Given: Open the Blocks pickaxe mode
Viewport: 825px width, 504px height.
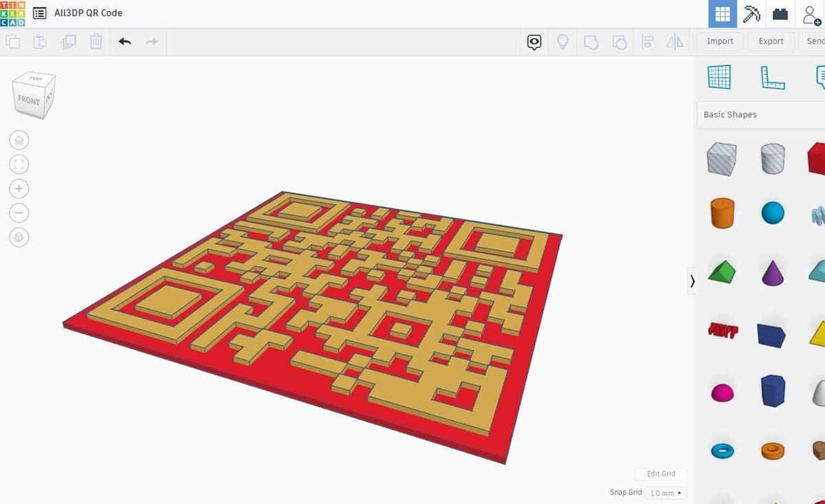Looking at the screenshot, I should [751, 14].
